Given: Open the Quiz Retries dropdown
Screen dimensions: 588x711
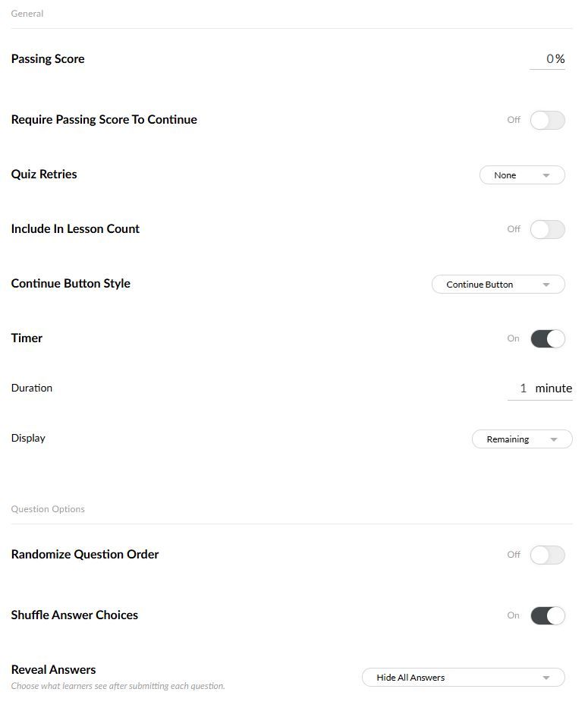Looking at the screenshot, I should pyautogui.click(x=521, y=175).
